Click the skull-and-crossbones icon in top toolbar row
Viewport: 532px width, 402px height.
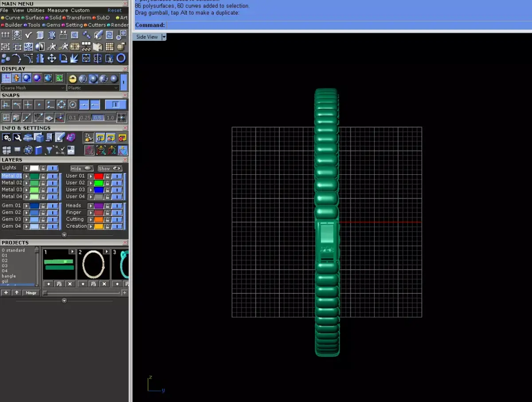tap(17, 35)
